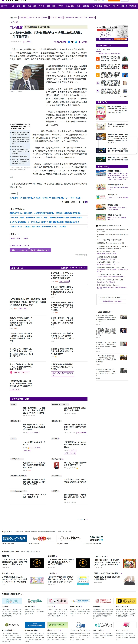Click the シェアする share icon

coord(79,42)
